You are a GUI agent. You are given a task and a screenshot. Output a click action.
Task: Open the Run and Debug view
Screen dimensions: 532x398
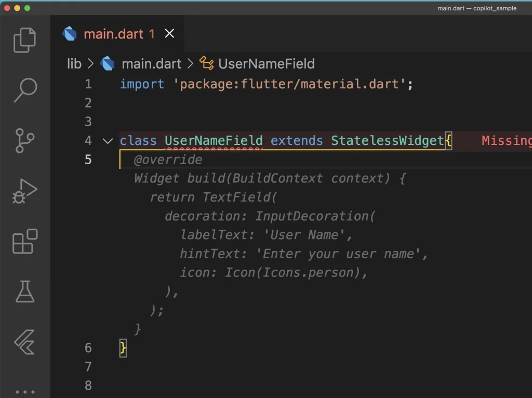click(x=25, y=191)
